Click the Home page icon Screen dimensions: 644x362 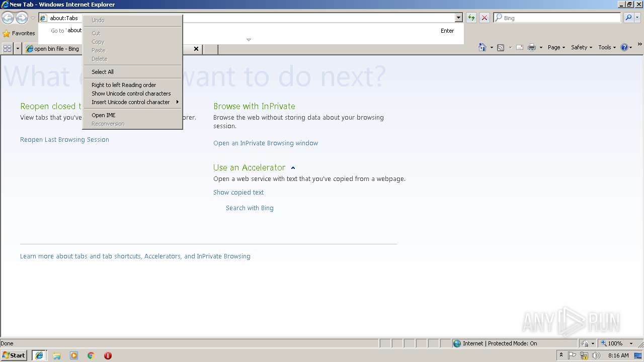482,47
